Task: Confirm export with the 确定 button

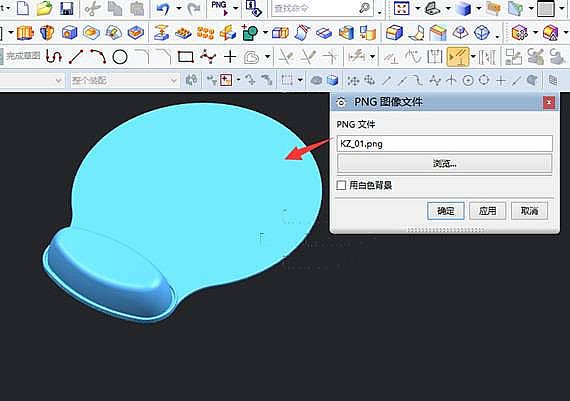Action: point(446,211)
